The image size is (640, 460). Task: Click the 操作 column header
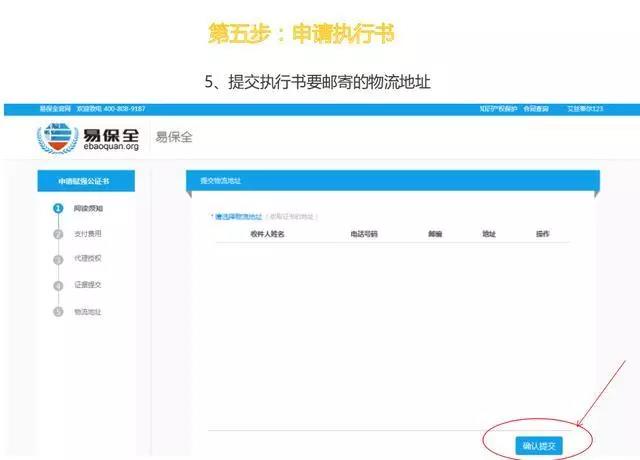point(542,234)
